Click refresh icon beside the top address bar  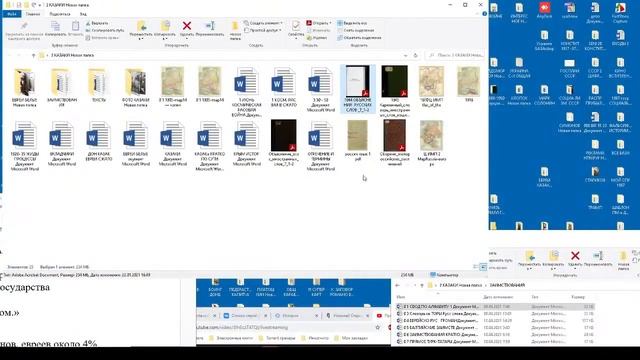(416, 55)
